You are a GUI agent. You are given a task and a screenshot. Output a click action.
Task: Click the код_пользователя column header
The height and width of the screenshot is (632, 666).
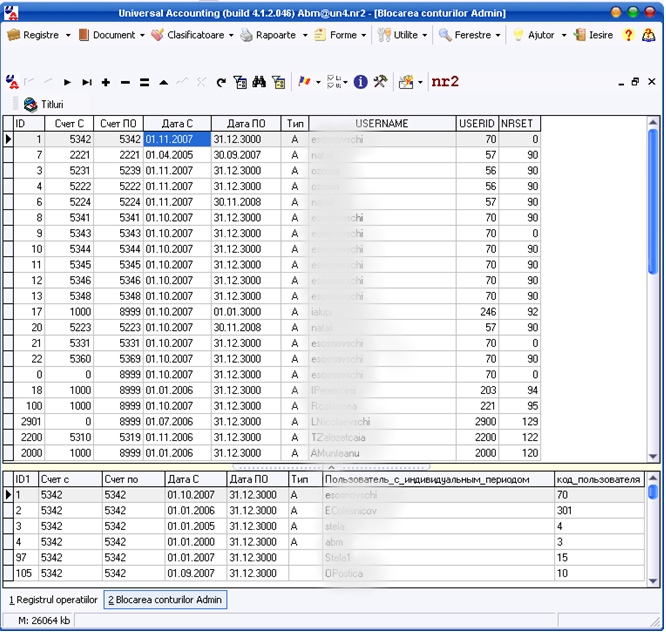(x=599, y=480)
